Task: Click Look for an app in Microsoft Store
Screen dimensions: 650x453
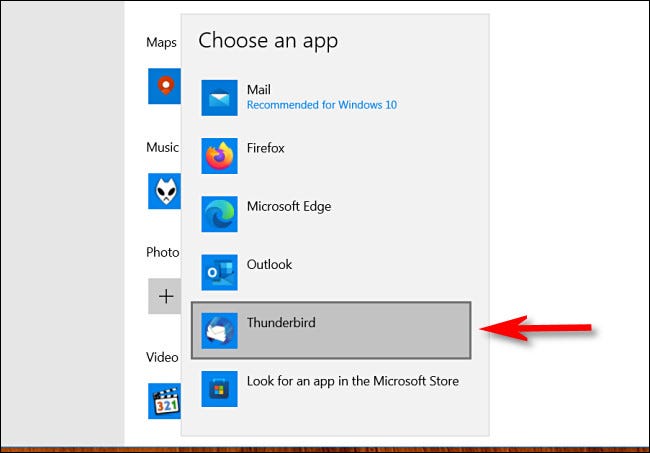Action: [x=353, y=381]
